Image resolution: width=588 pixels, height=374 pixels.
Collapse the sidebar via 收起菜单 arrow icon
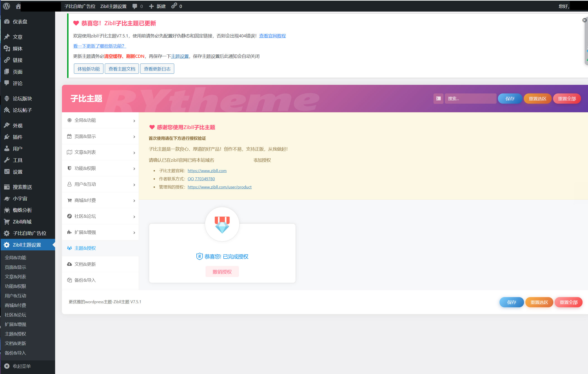pos(7,366)
